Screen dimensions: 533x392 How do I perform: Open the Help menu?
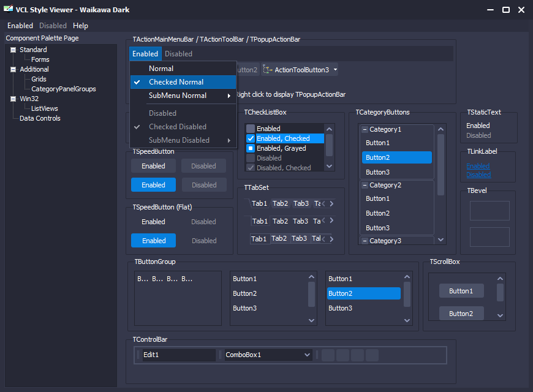click(80, 26)
